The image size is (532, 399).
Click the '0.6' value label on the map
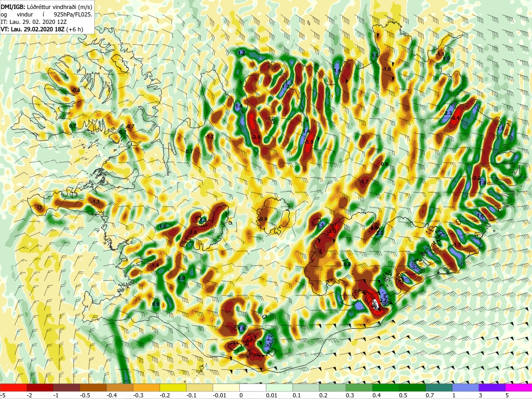click(385, 164)
